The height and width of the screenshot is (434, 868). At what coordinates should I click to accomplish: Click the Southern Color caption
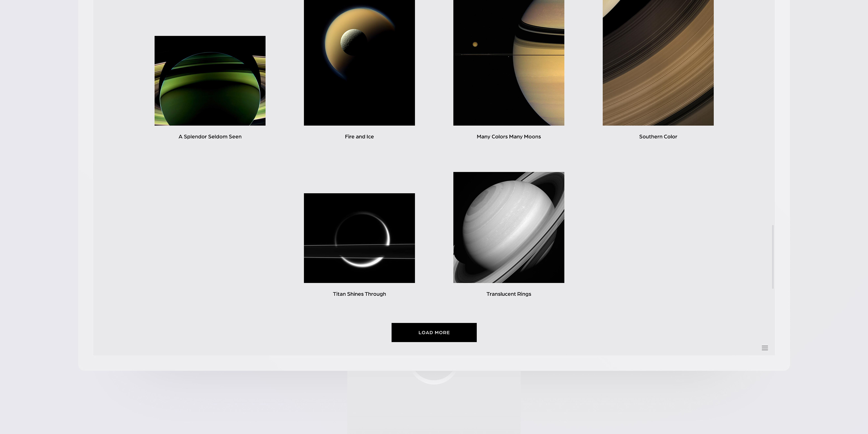click(x=658, y=137)
